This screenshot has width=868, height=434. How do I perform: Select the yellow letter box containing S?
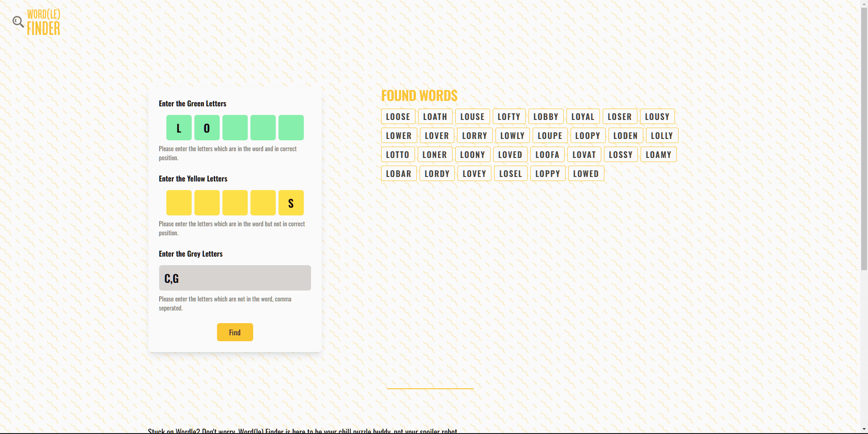(x=291, y=203)
